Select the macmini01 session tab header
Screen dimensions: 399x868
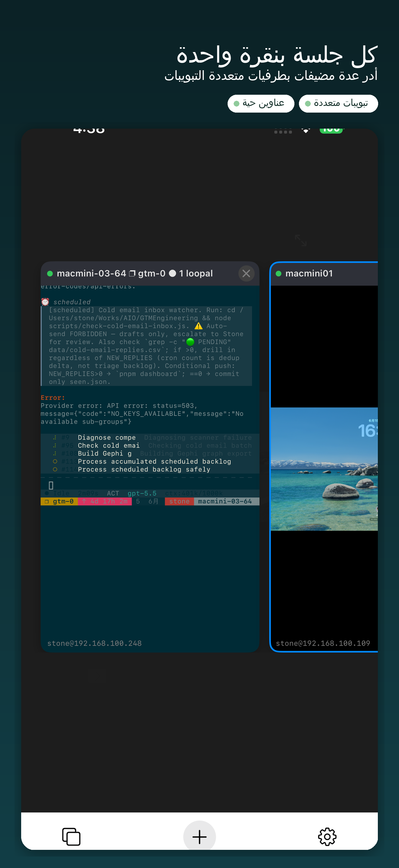pos(324,274)
